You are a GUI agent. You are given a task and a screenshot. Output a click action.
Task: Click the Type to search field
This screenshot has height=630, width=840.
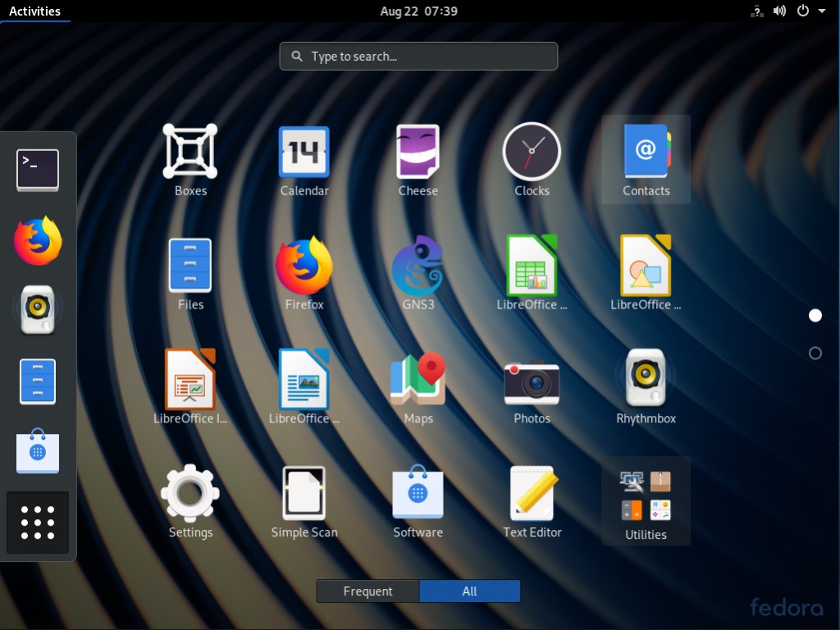pyautogui.click(x=418, y=57)
